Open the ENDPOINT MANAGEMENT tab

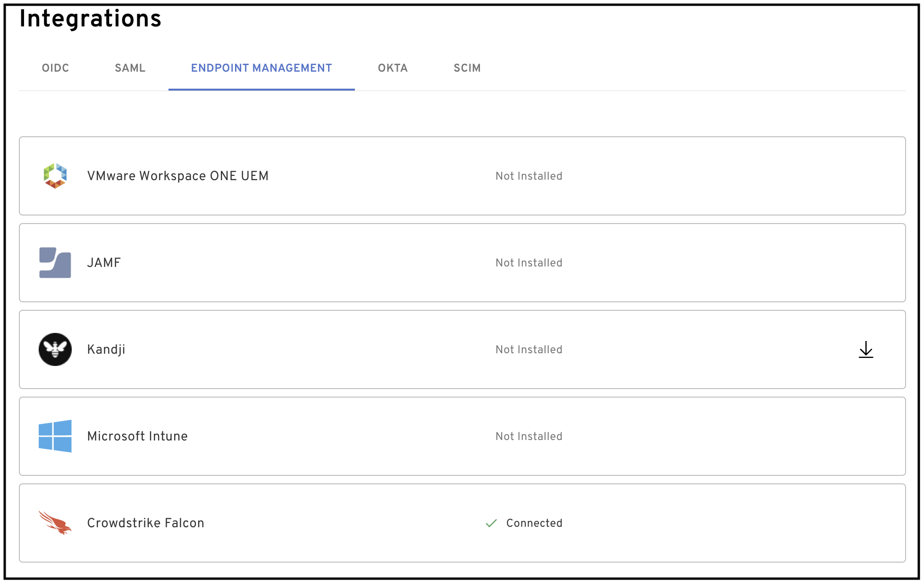coord(261,68)
